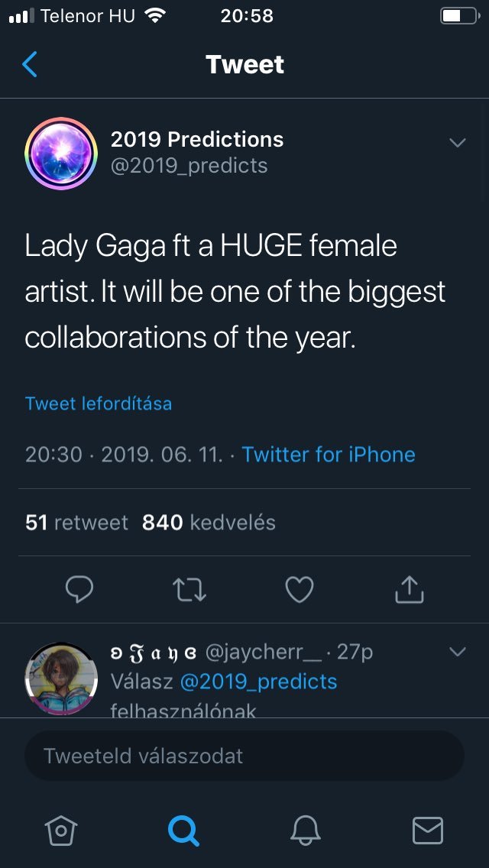
Task: Expand chevron menu on jaycherr__ reply
Action: click(457, 652)
